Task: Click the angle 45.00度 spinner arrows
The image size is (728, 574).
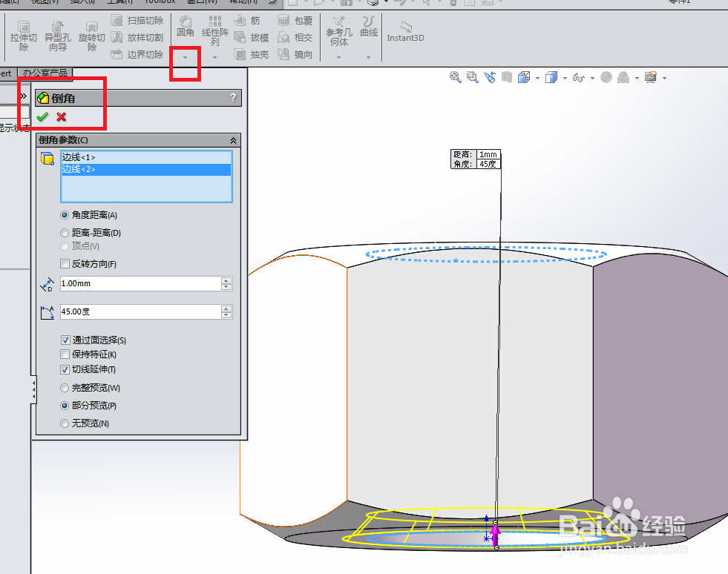Action: tap(226, 311)
